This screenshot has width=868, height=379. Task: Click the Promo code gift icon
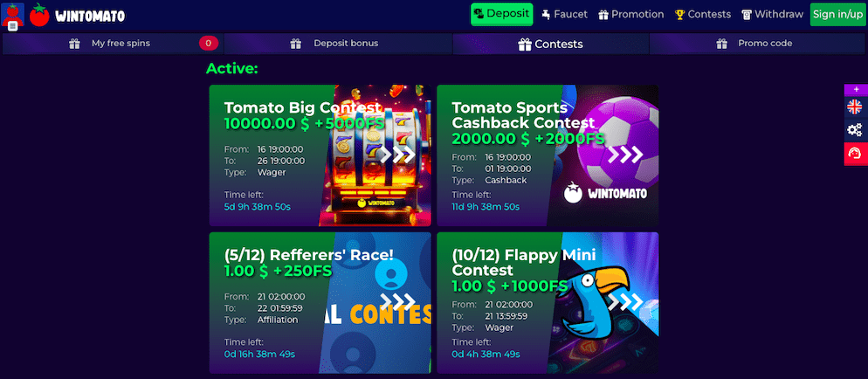coord(721,44)
